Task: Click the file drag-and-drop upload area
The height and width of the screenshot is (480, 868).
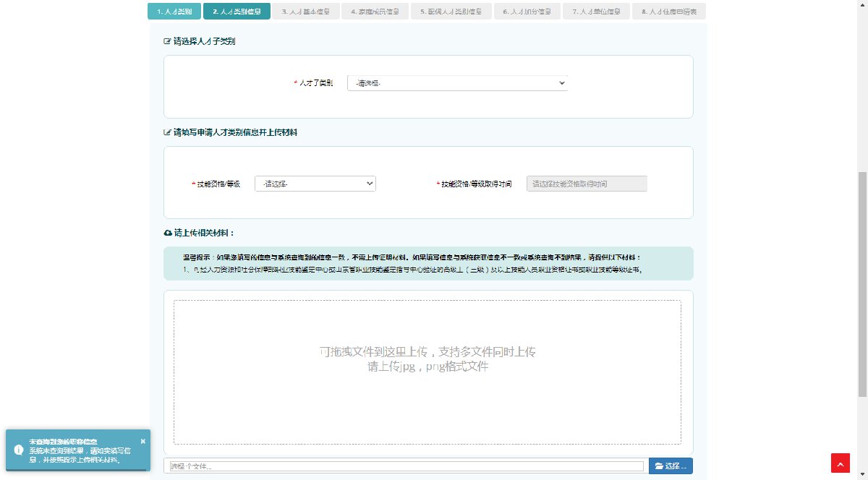Action: pyautogui.click(x=427, y=372)
